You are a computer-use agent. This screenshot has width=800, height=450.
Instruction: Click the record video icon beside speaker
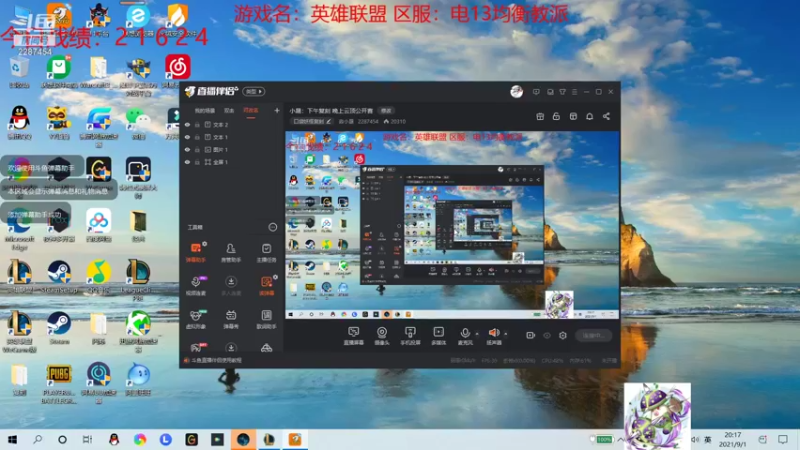click(x=530, y=335)
